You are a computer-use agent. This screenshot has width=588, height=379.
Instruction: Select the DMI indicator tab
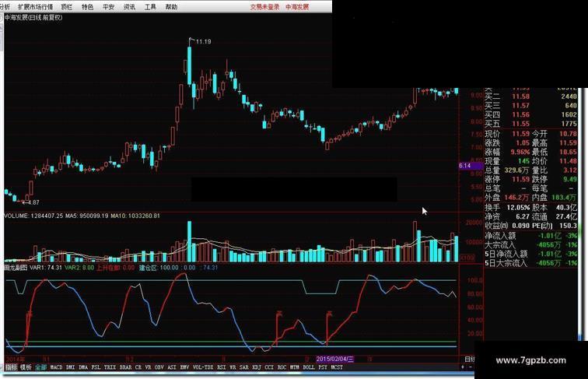[x=71, y=367]
